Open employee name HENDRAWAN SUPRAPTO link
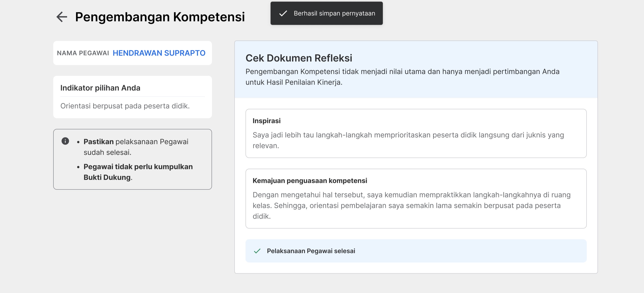644x293 pixels. (x=159, y=53)
